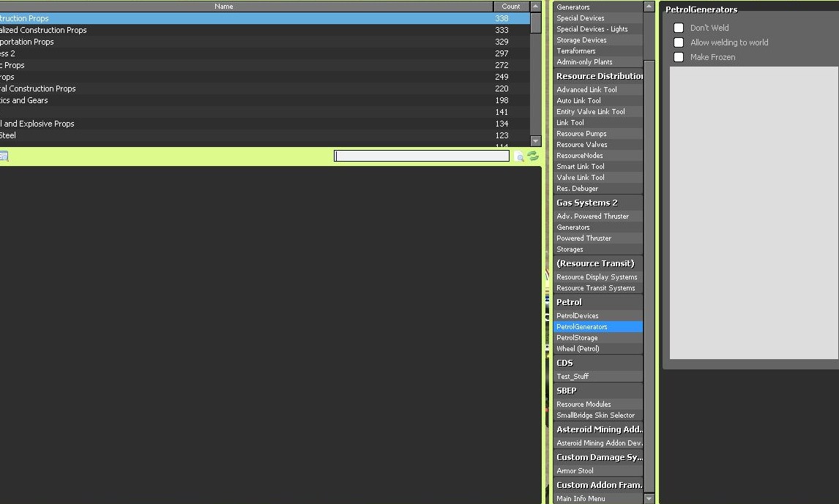
Task: Click the green refresh arrows icon
Action: (533, 156)
